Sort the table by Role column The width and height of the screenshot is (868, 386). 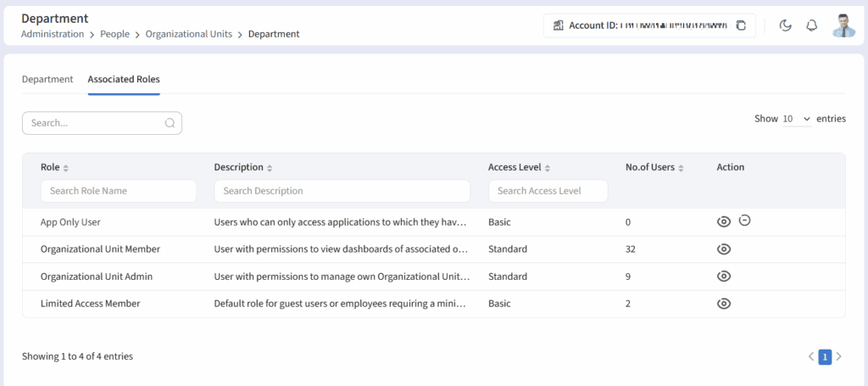coord(66,168)
